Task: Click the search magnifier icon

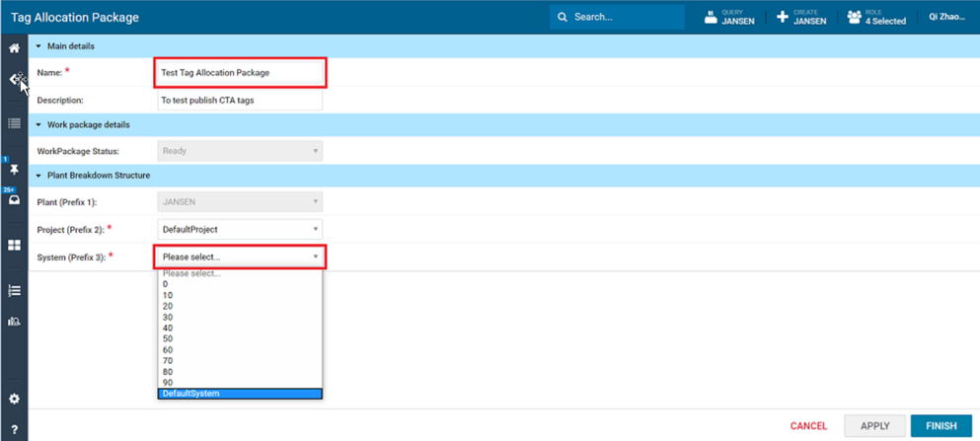Action: coord(563,17)
